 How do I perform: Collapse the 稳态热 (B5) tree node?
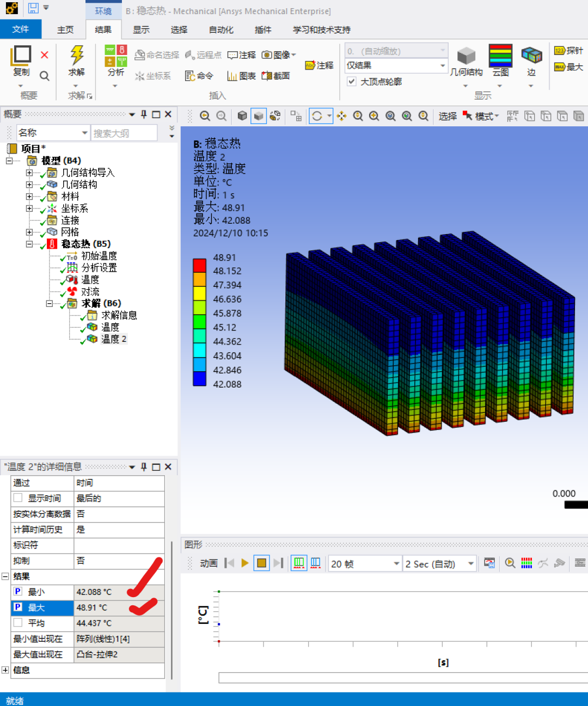point(29,244)
